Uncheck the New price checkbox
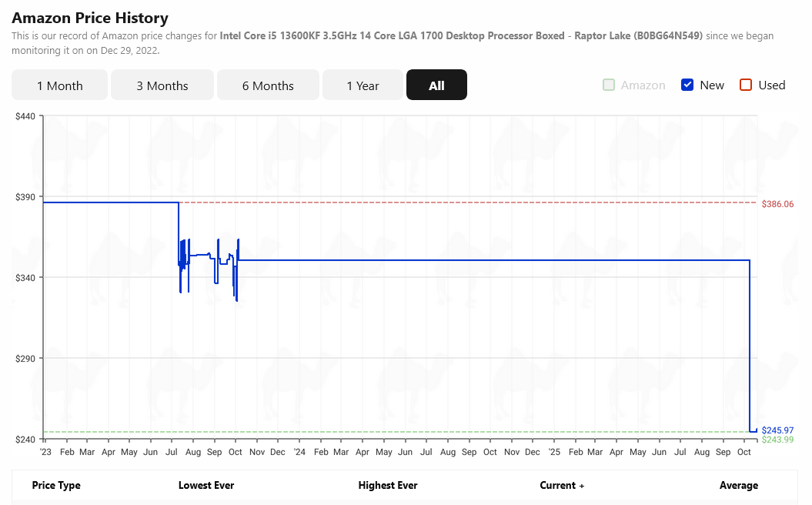 click(x=687, y=85)
